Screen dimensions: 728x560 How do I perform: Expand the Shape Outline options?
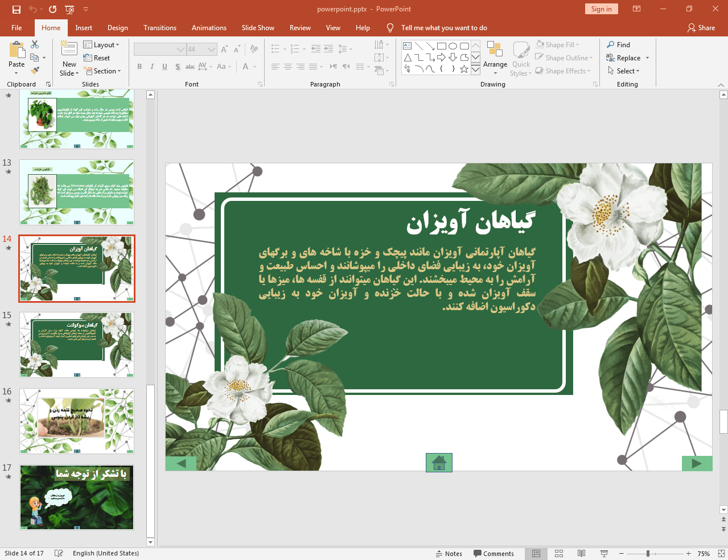click(x=589, y=57)
